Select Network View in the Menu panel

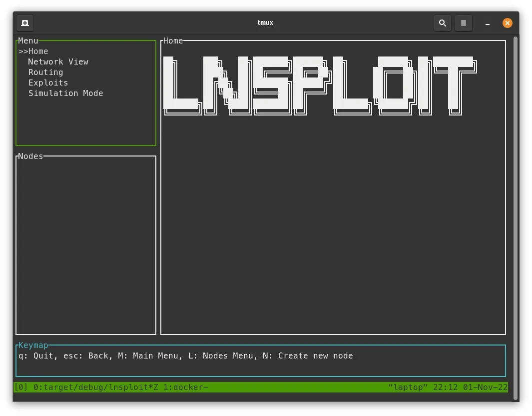point(58,61)
